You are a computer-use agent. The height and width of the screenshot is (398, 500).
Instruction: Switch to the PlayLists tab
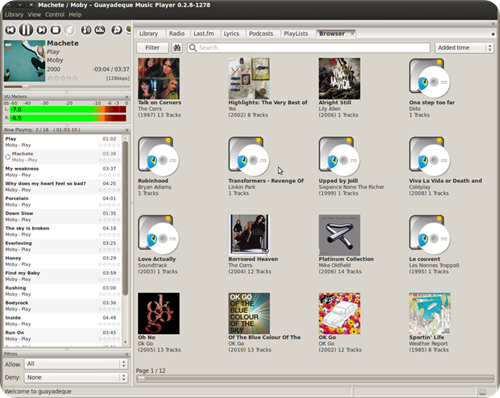[x=296, y=34]
